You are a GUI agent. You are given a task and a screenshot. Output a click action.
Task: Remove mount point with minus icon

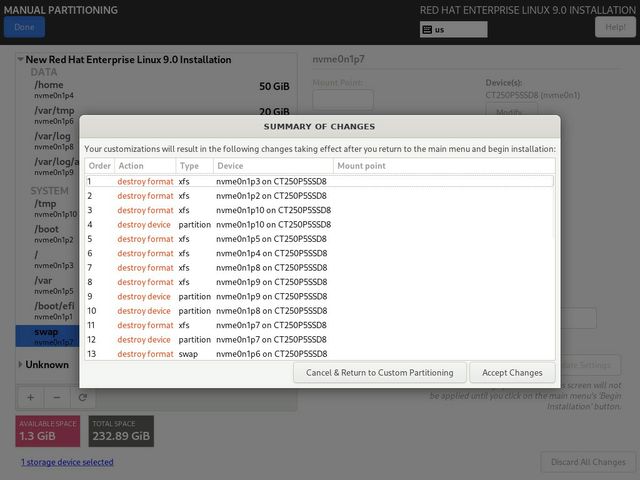click(x=57, y=397)
